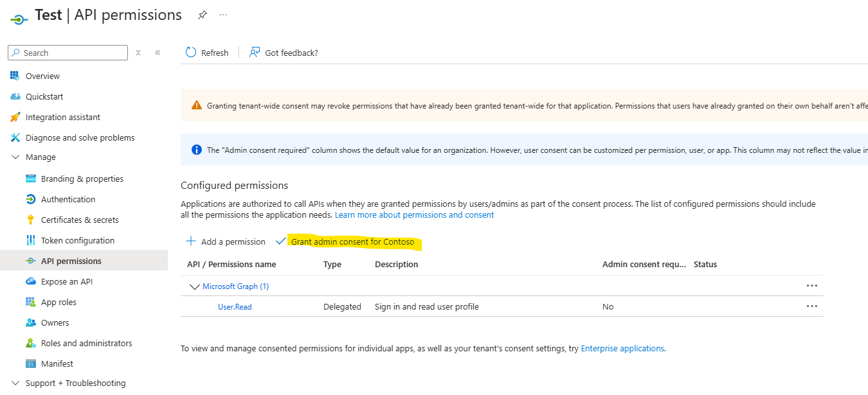Click the API permissions sidebar icon
Image resolution: width=868 pixels, height=395 pixels.
[30, 261]
